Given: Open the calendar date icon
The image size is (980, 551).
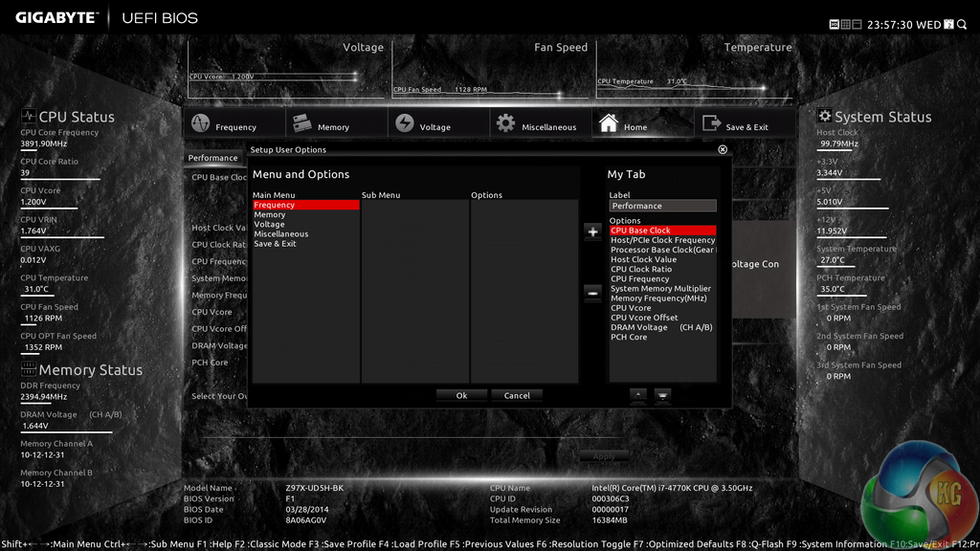Looking at the screenshot, I should pyautogui.click(x=948, y=24).
